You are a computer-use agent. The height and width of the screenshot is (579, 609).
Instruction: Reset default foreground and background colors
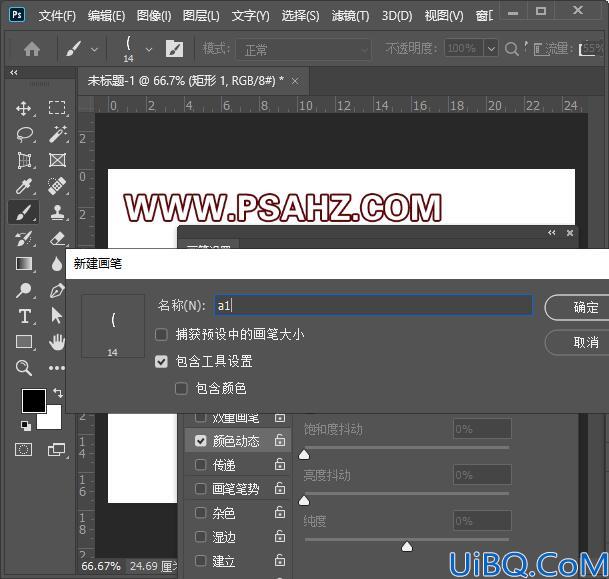26,426
